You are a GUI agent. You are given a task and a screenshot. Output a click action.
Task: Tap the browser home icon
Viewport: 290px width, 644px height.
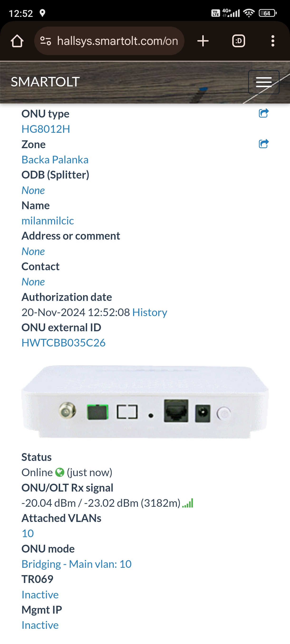pyautogui.click(x=17, y=41)
